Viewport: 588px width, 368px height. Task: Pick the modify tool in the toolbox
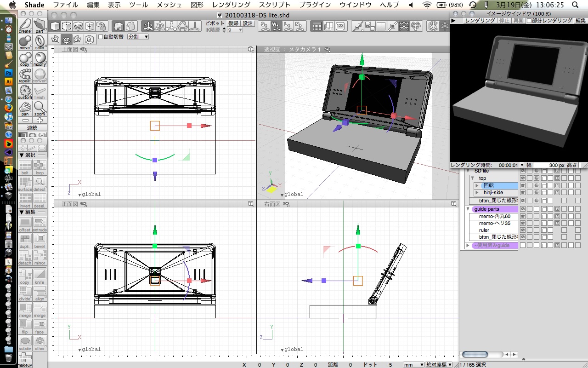40,59
